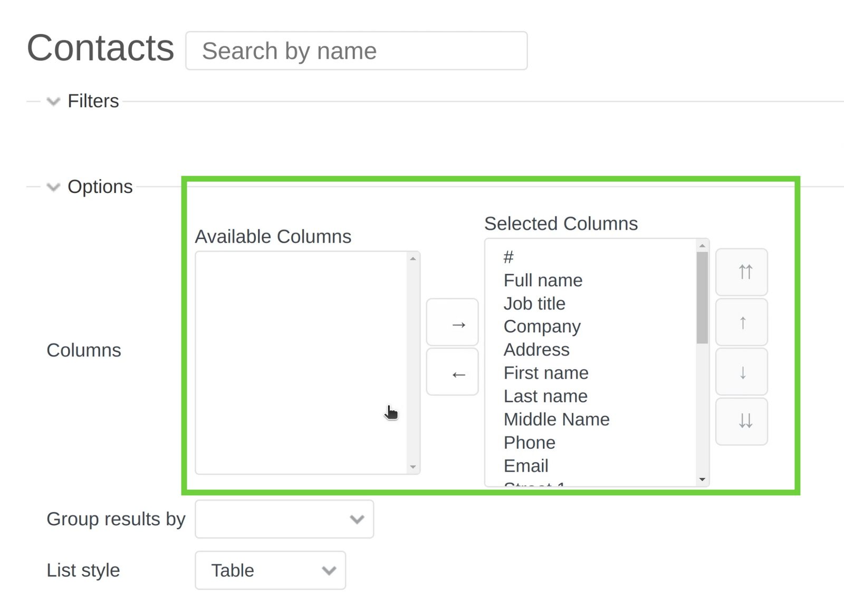The height and width of the screenshot is (616, 844).
Task: Click the Search by name field
Action: point(356,50)
